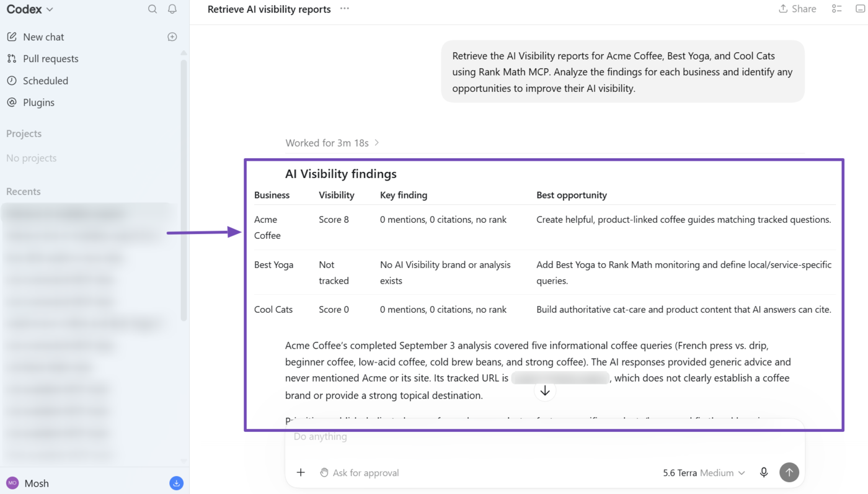This screenshot has height=494, width=868.
Task: Click the sidebar scrollbar
Action: coord(184,189)
